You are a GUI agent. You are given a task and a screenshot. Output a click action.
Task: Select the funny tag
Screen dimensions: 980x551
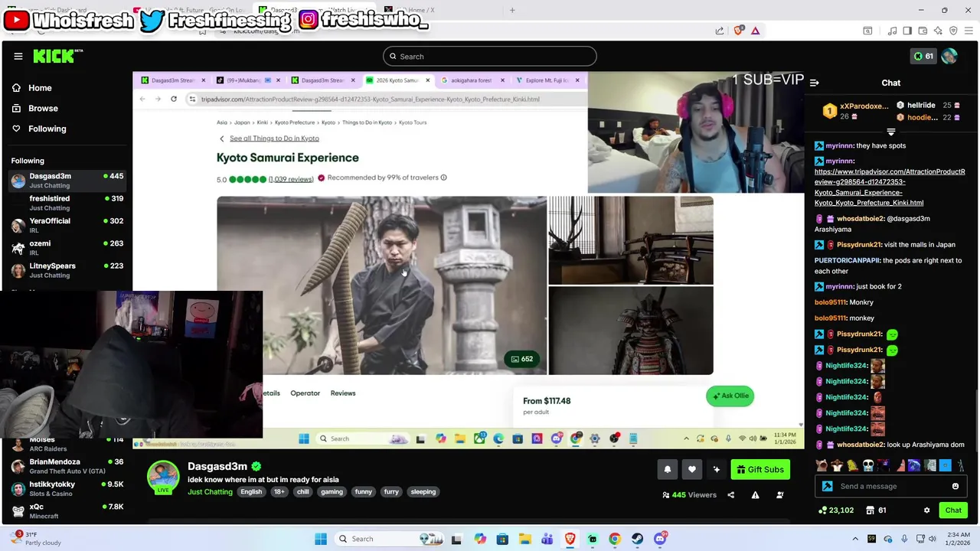point(364,492)
